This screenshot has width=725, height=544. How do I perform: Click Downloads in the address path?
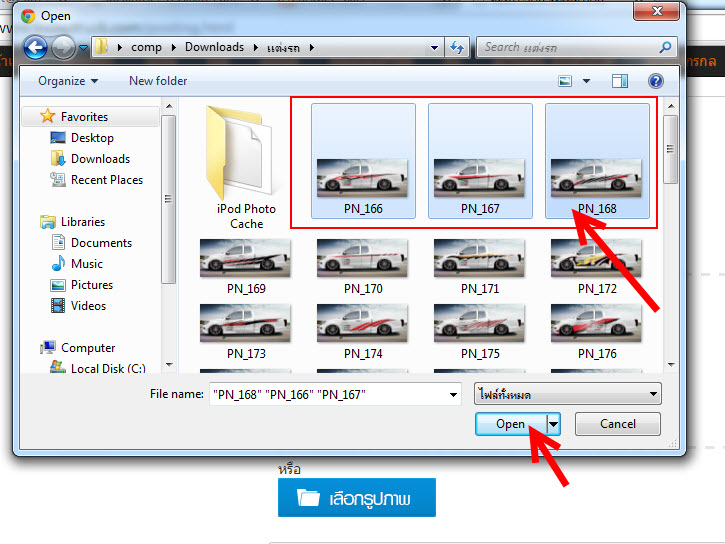click(214, 47)
